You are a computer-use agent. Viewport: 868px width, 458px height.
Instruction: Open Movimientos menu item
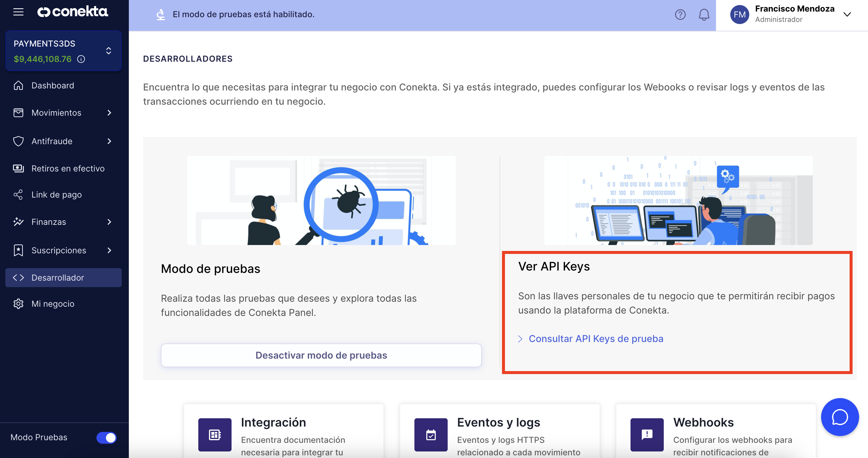pyautogui.click(x=63, y=113)
